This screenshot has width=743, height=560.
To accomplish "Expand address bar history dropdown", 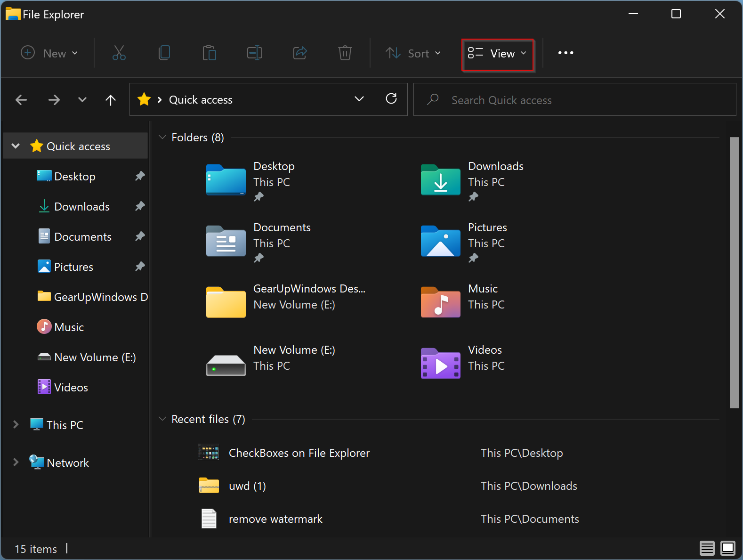I will coord(359,99).
